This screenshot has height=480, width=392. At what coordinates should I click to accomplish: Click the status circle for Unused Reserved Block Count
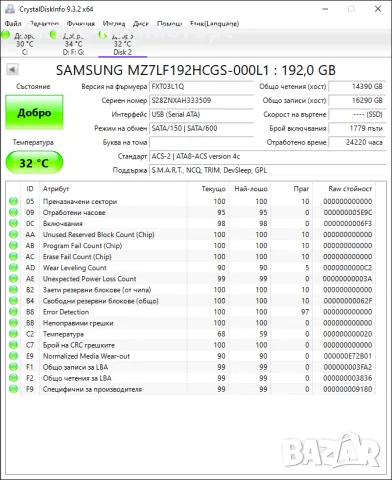(13, 234)
